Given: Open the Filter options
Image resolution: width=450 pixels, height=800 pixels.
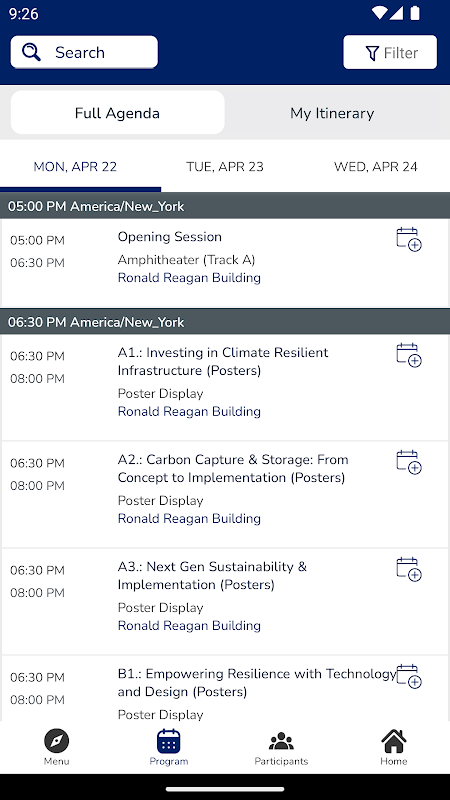Looking at the screenshot, I should click(390, 52).
